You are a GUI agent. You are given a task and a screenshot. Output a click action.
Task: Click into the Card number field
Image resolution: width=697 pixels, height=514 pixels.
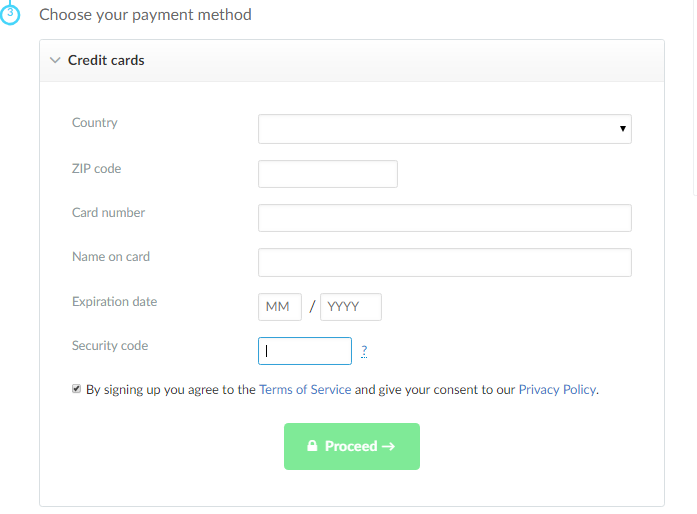445,218
